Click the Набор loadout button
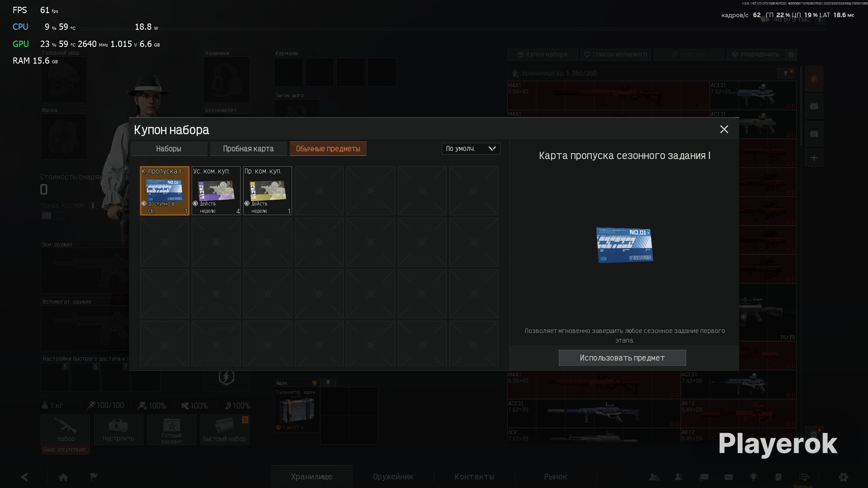The image size is (868, 488). pyautogui.click(x=65, y=429)
